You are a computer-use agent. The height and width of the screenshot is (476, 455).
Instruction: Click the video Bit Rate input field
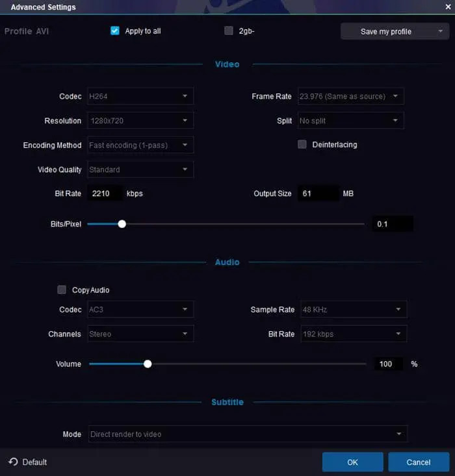(x=105, y=194)
